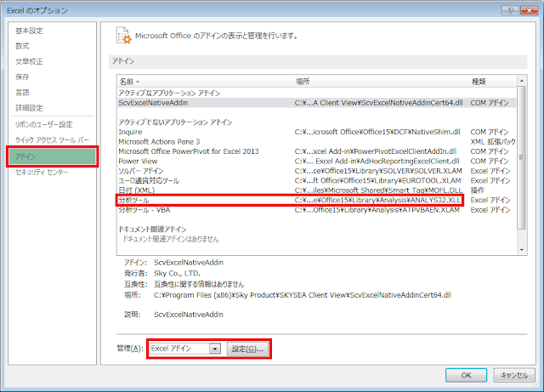The image size is (544, 392).
Task: Click the 設定 button
Action: pyautogui.click(x=248, y=349)
